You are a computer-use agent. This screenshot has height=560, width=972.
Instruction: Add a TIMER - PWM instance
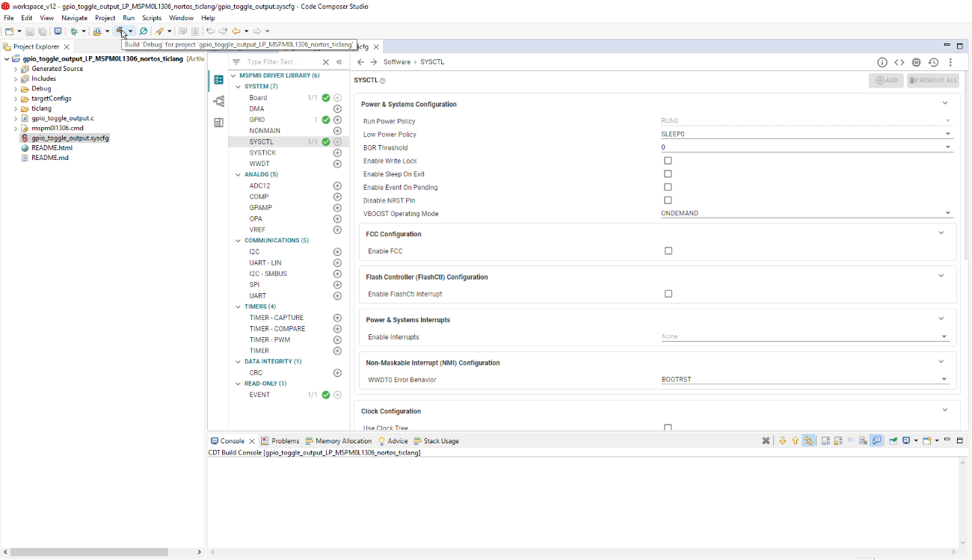[337, 339]
